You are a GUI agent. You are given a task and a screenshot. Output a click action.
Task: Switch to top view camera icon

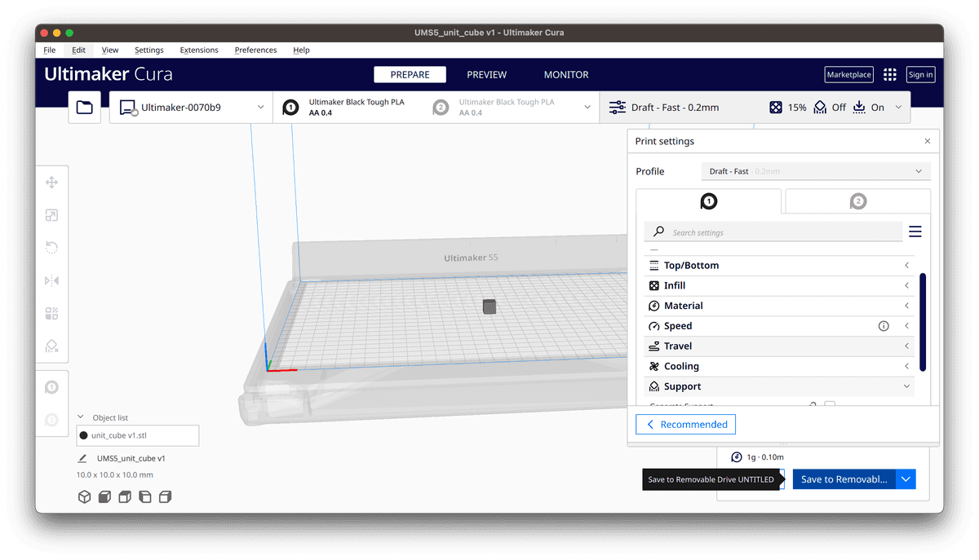pos(125,496)
